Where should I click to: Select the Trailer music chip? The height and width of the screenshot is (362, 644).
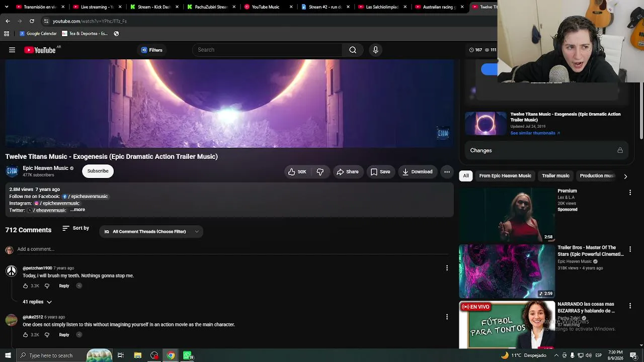pos(555,176)
